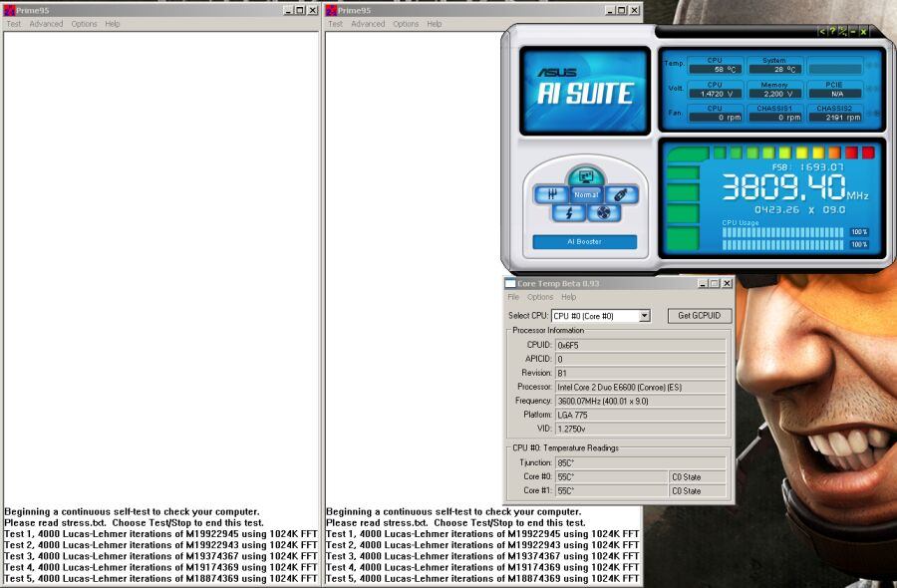The height and width of the screenshot is (588, 897).
Task: Click the Test 5 M18874369 line in left Prime95
Action: coord(160,578)
